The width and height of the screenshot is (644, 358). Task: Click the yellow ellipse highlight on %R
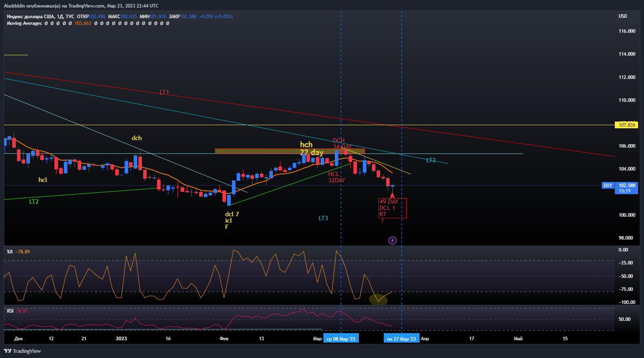[x=378, y=299]
